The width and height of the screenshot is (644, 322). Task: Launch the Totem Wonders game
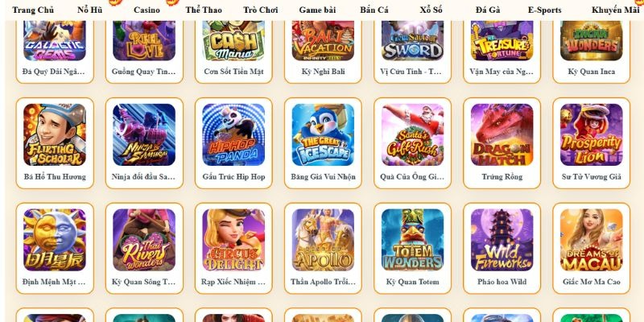pyautogui.click(x=413, y=240)
